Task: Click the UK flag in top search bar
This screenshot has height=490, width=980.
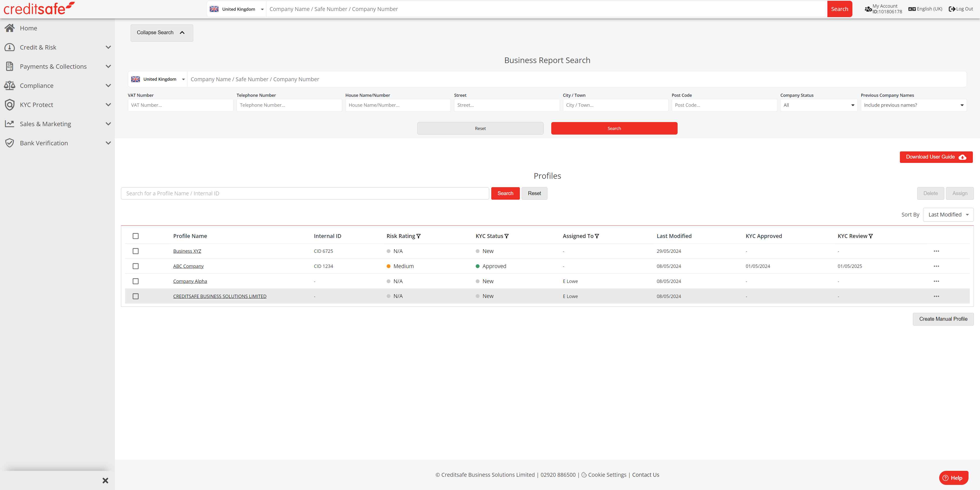Action: (214, 9)
